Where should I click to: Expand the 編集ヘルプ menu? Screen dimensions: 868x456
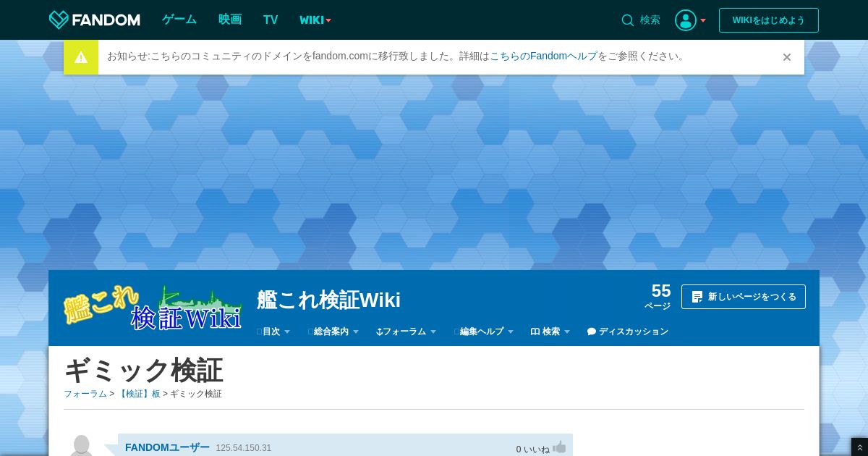pos(484,332)
